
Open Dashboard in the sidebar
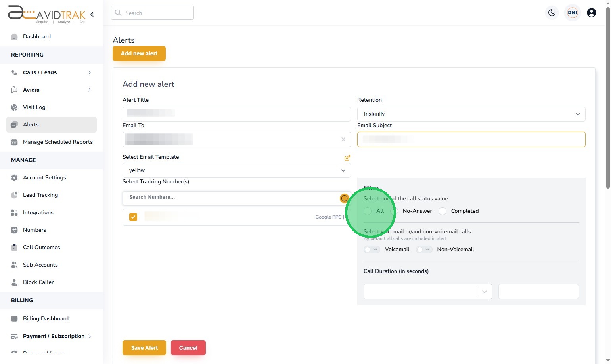[37, 36]
